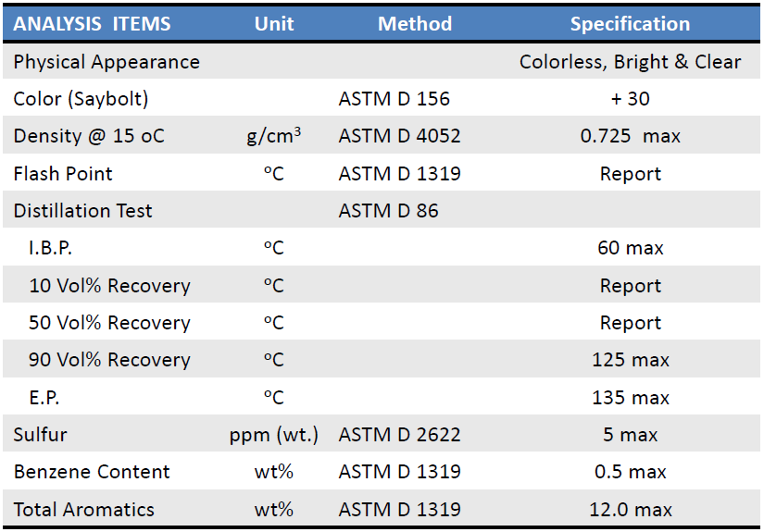Select the Specification column header

(x=630, y=24)
